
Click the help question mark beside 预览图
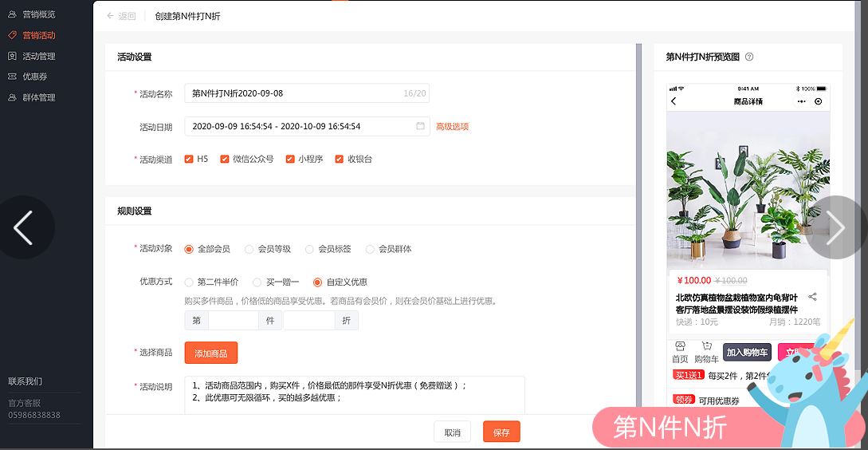[748, 57]
